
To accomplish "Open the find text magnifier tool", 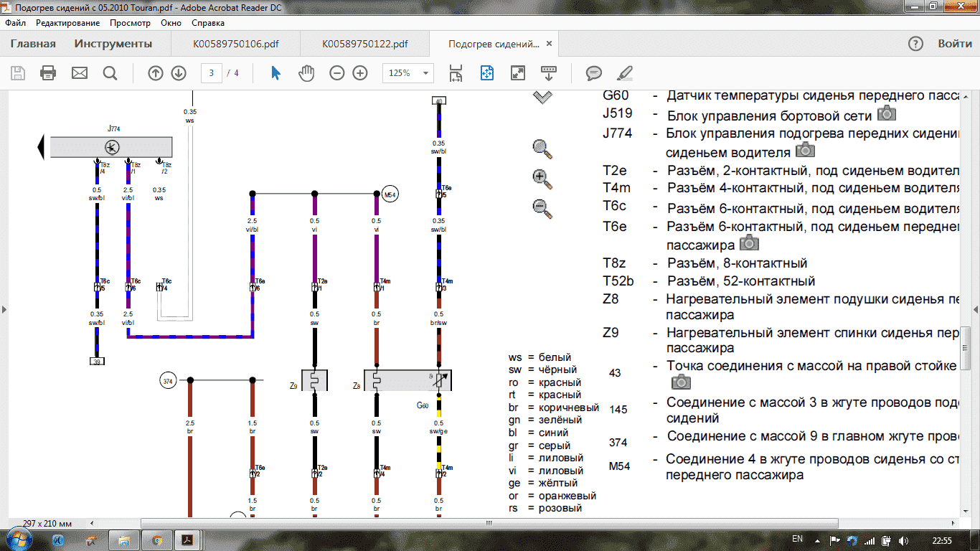I will [110, 73].
